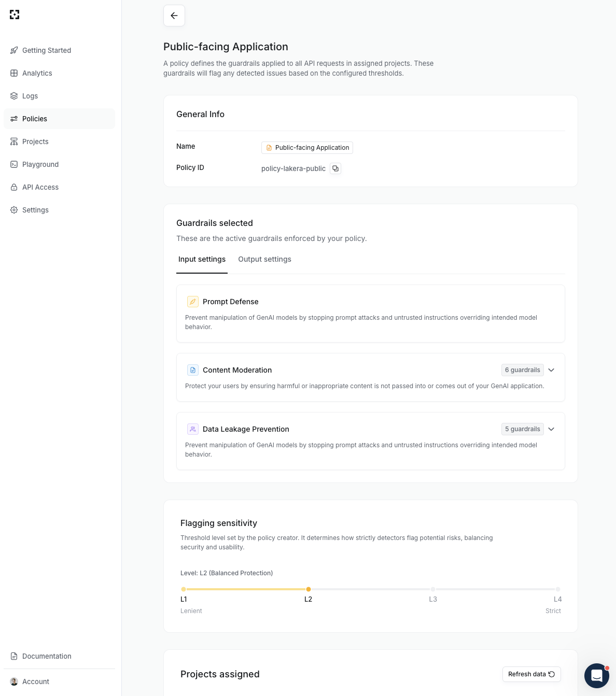Click the Refresh data button
Screen dimensions: 616x696
pyautogui.click(x=531, y=674)
